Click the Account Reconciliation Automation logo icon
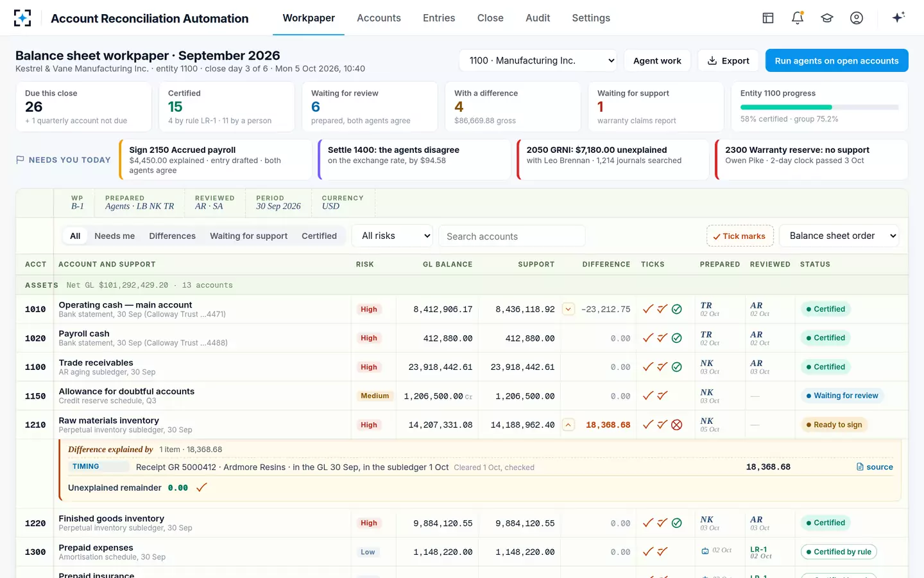The image size is (924, 578). tap(22, 18)
